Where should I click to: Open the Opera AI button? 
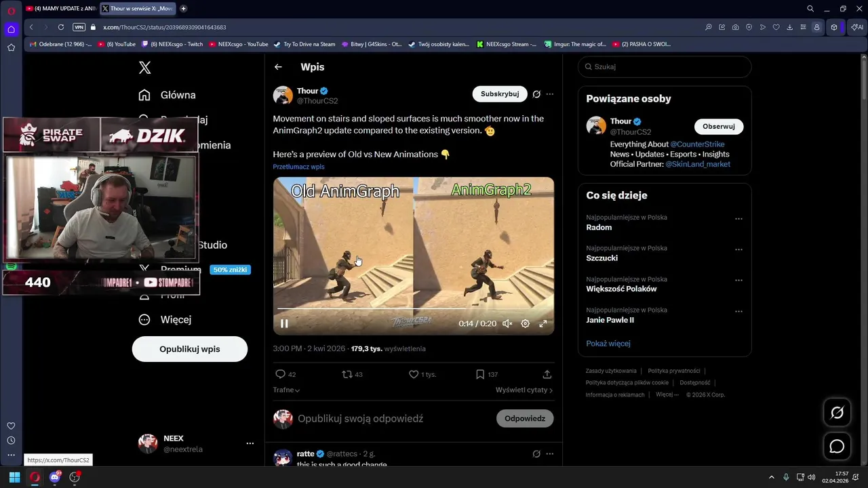856,27
